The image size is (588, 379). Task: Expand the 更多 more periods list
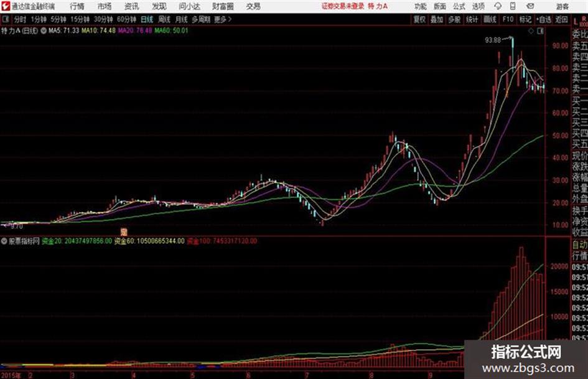tap(223, 19)
